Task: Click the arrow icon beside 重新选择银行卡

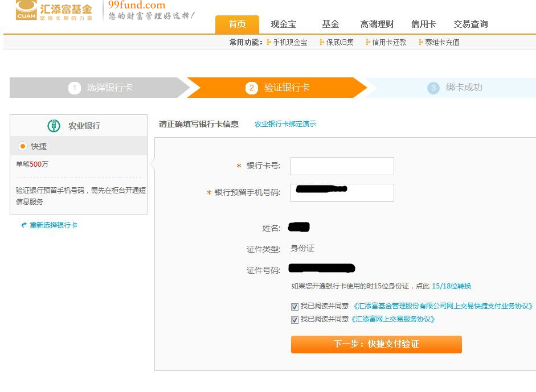Action: pos(24,225)
